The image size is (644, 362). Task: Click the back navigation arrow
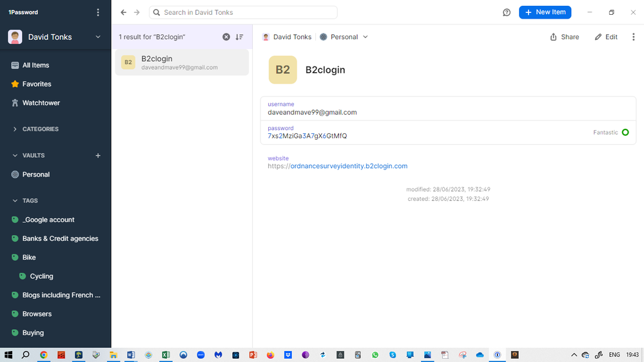pyautogui.click(x=124, y=12)
